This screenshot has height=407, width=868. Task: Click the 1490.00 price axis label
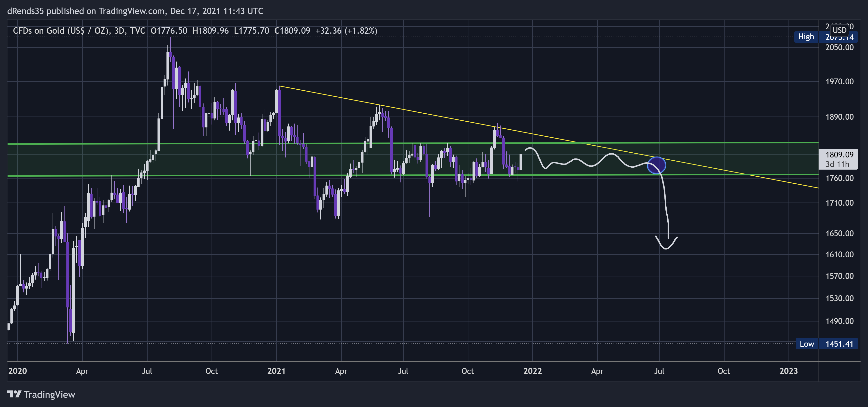pyautogui.click(x=839, y=321)
